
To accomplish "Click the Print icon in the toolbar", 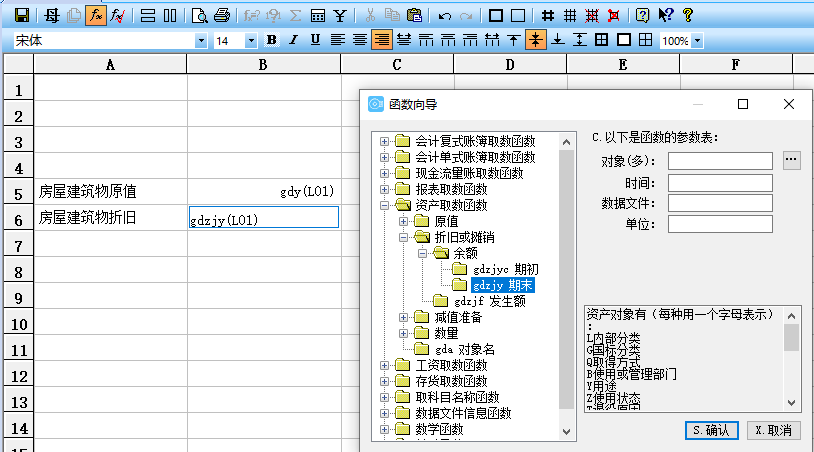I will click(x=222, y=15).
